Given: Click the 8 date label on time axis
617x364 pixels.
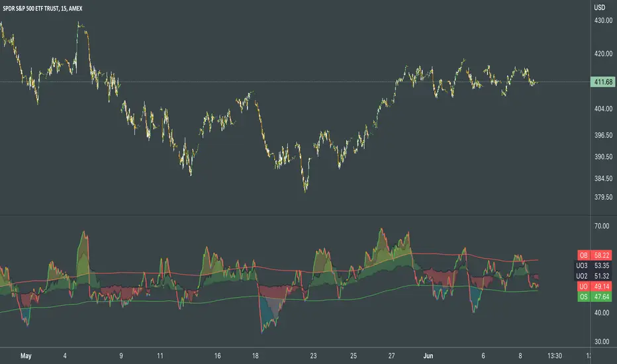Looking at the screenshot, I should 520,356.
